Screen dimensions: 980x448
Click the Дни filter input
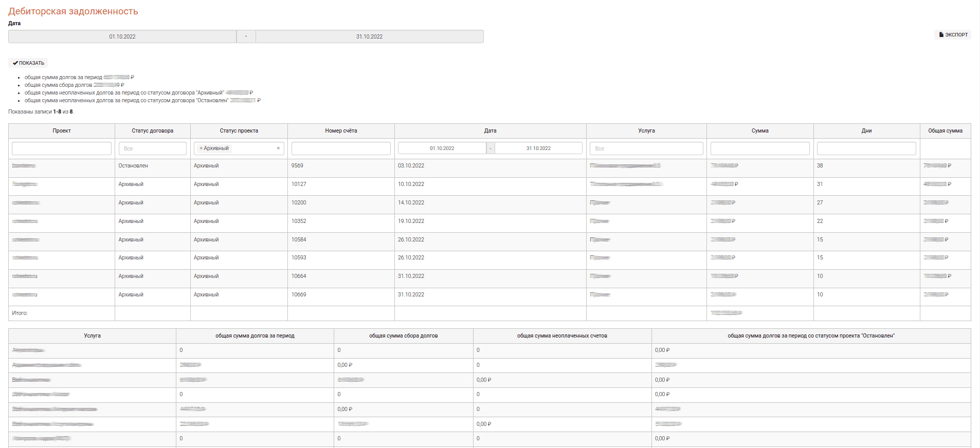click(x=866, y=148)
